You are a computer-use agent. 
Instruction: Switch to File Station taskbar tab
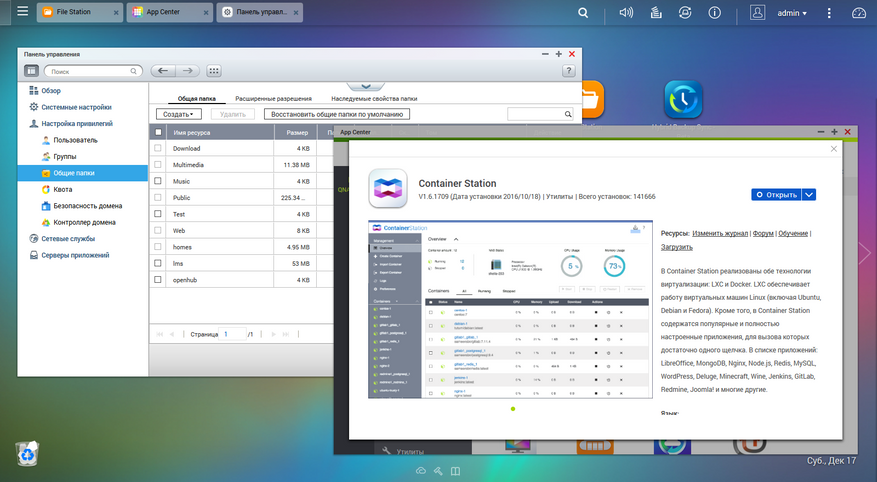click(x=80, y=12)
